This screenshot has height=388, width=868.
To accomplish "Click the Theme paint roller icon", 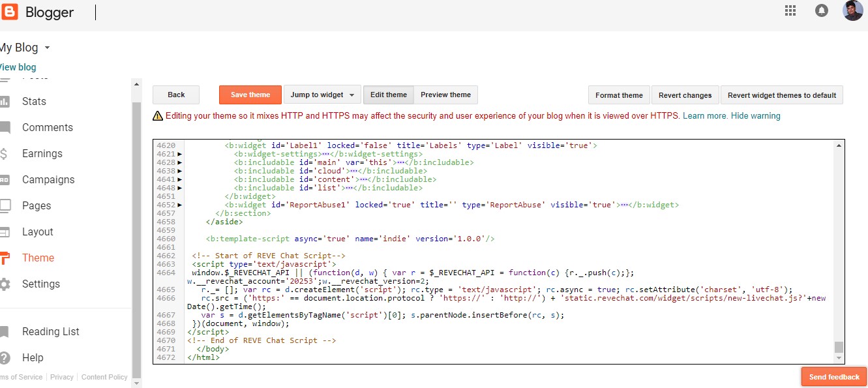I will 5,258.
